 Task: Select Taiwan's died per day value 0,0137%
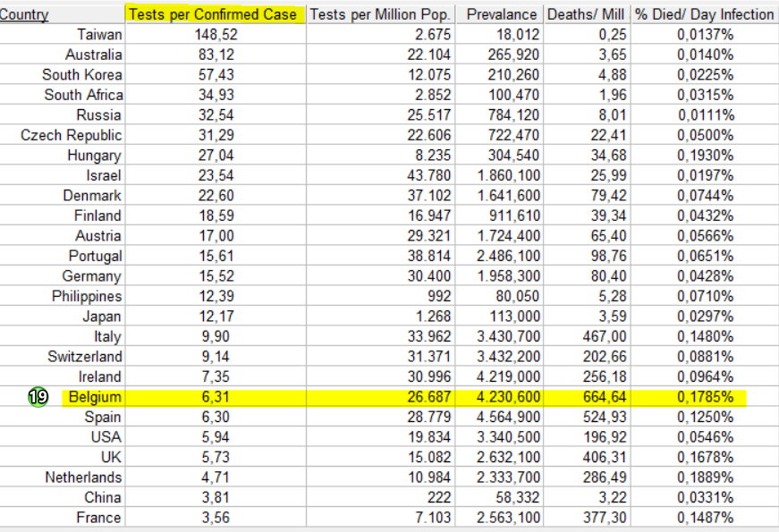coord(705,34)
